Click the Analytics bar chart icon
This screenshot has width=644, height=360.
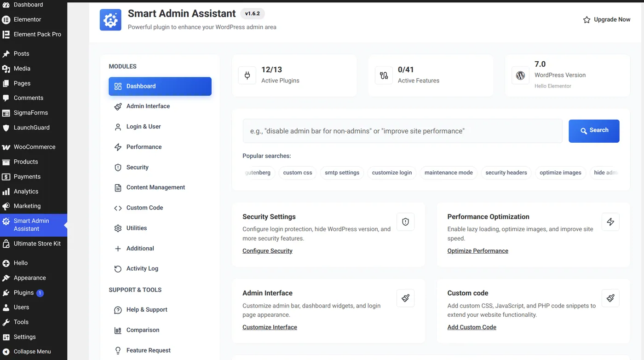tap(6, 192)
